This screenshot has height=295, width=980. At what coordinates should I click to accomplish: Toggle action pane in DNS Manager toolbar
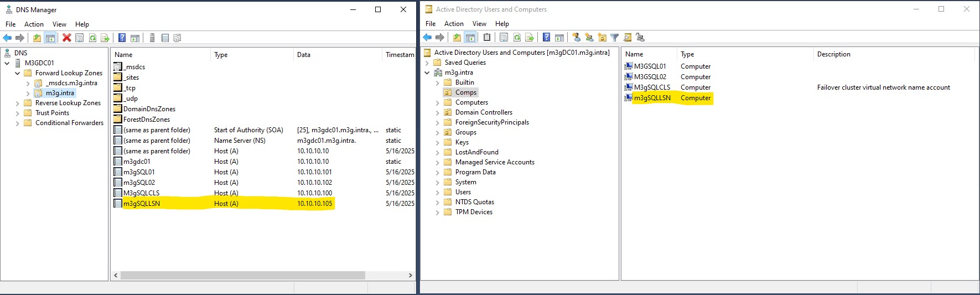tap(135, 38)
